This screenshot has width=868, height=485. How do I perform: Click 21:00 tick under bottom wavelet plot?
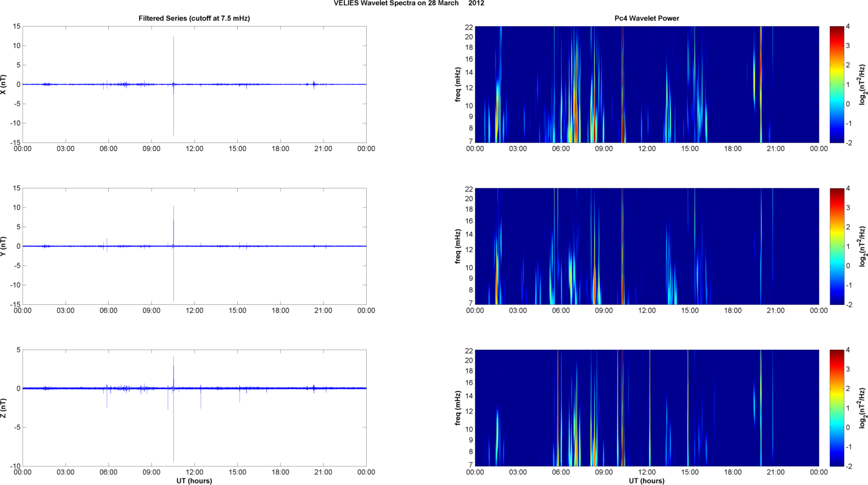(776, 472)
